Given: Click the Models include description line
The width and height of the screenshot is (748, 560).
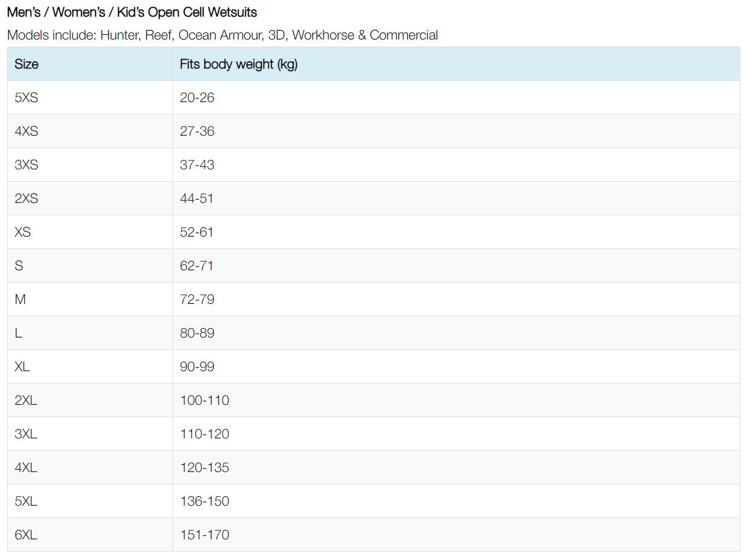Looking at the screenshot, I should (x=223, y=35).
